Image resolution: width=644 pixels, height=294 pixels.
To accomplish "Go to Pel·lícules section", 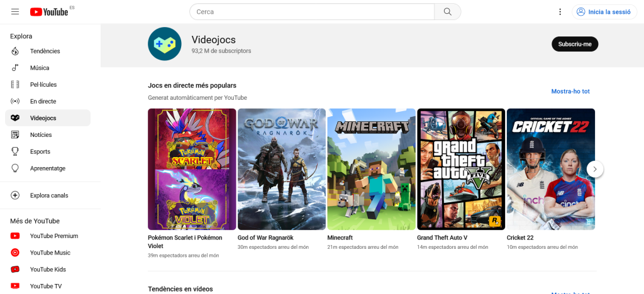I will pos(43,85).
